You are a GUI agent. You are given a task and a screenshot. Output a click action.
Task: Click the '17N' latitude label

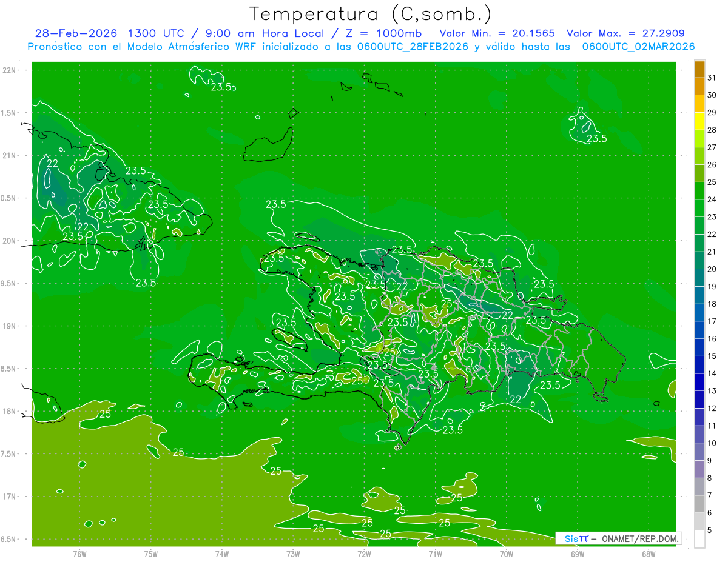[x=10, y=497]
